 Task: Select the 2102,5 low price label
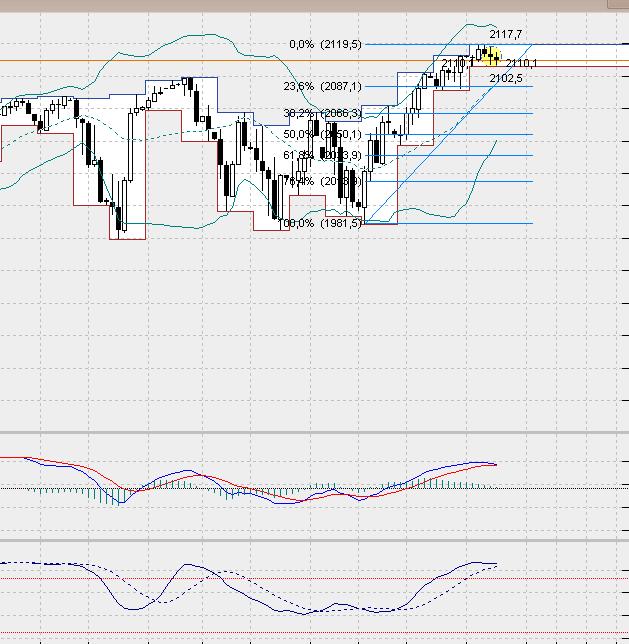[506, 78]
